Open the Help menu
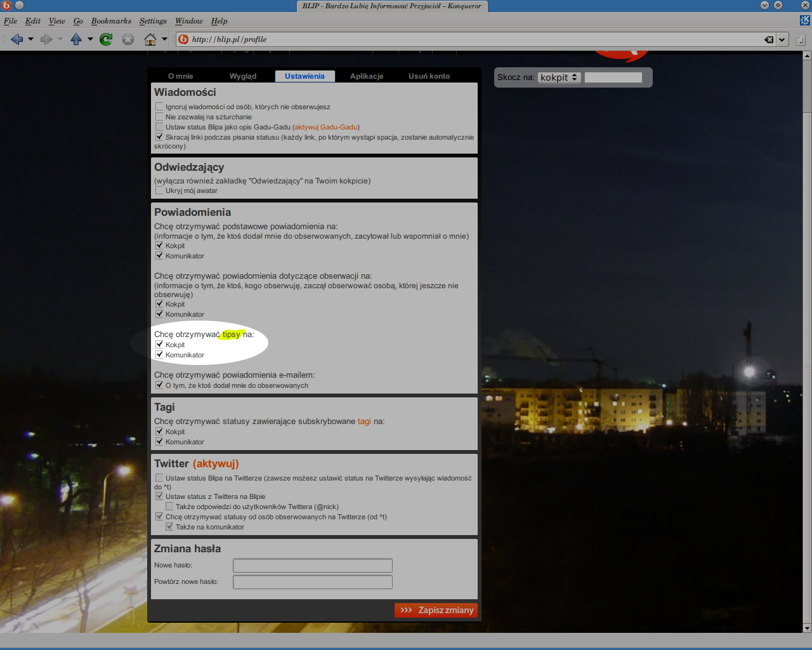 coord(219,21)
